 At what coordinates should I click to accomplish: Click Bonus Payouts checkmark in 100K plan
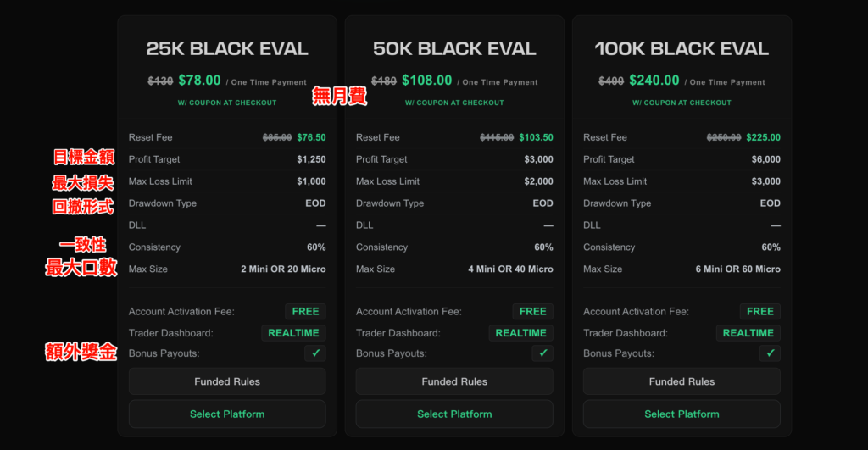770,353
